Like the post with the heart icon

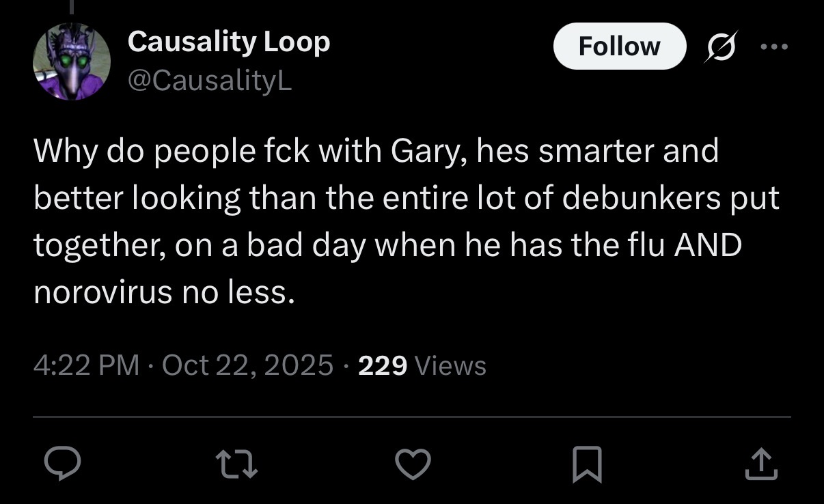coord(413,465)
